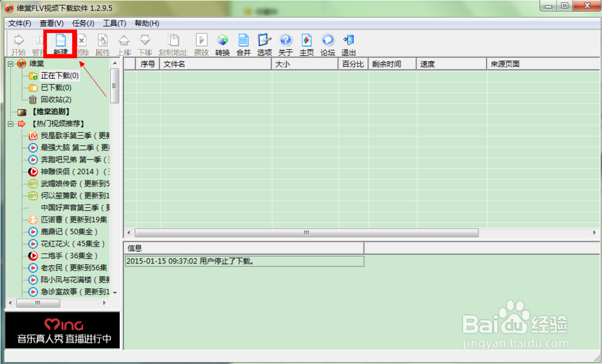Click the 速度 column header
This screenshot has height=364, width=602.
451,64
